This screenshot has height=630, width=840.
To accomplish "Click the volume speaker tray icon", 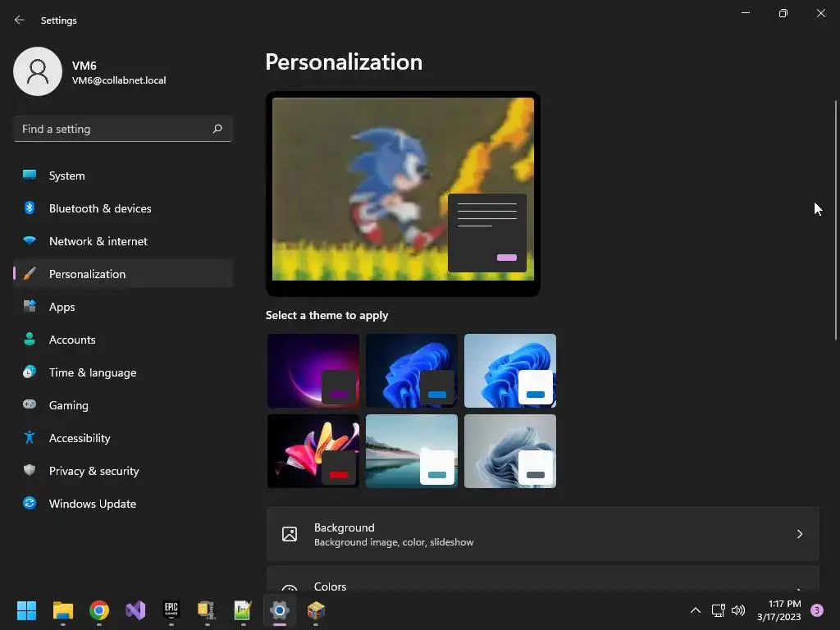I will pos(738,610).
